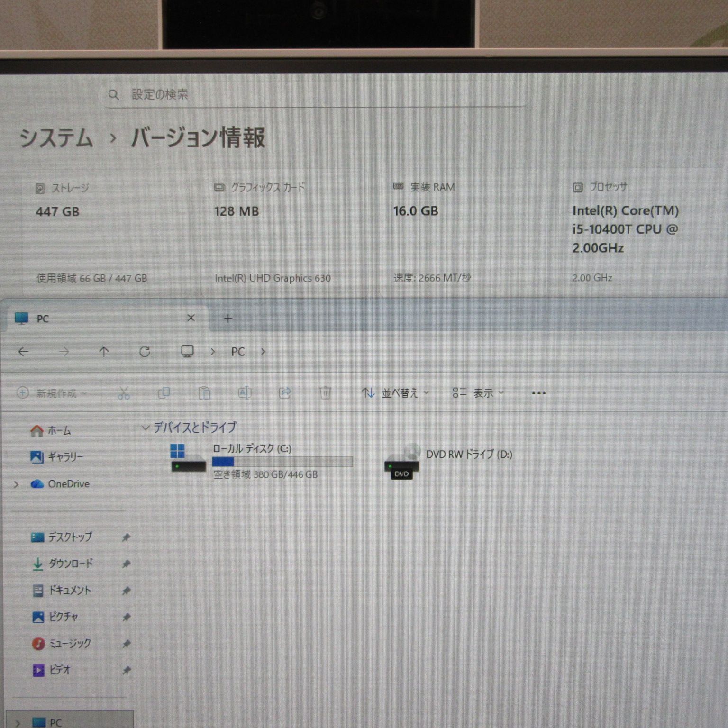Open the see-more (...) toolbar menu
The height and width of the screenshot is (728, 728).
pyautogui.click(x=539, y=393)
